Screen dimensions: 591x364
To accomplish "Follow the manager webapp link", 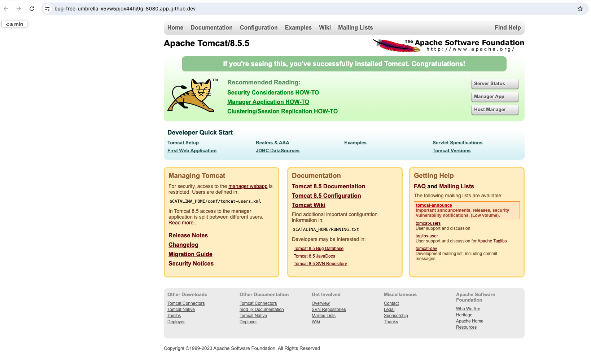I will click(248, 187).
